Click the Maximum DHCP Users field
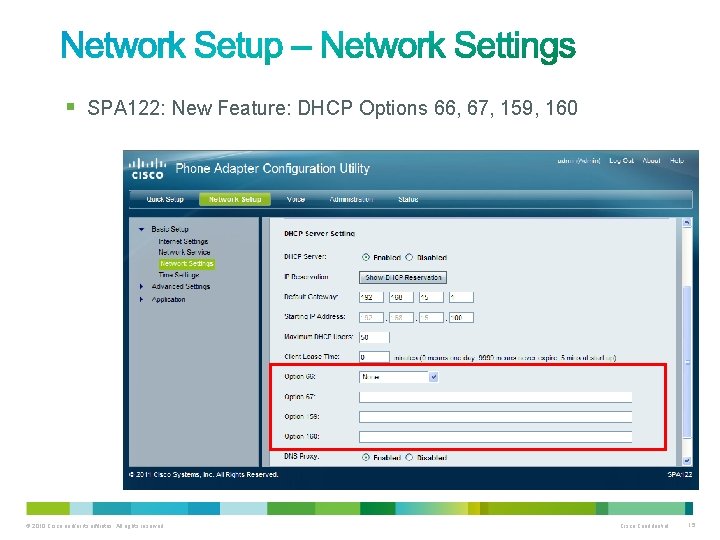The height and width of the screenshot is (540, 720). (374, 338)
